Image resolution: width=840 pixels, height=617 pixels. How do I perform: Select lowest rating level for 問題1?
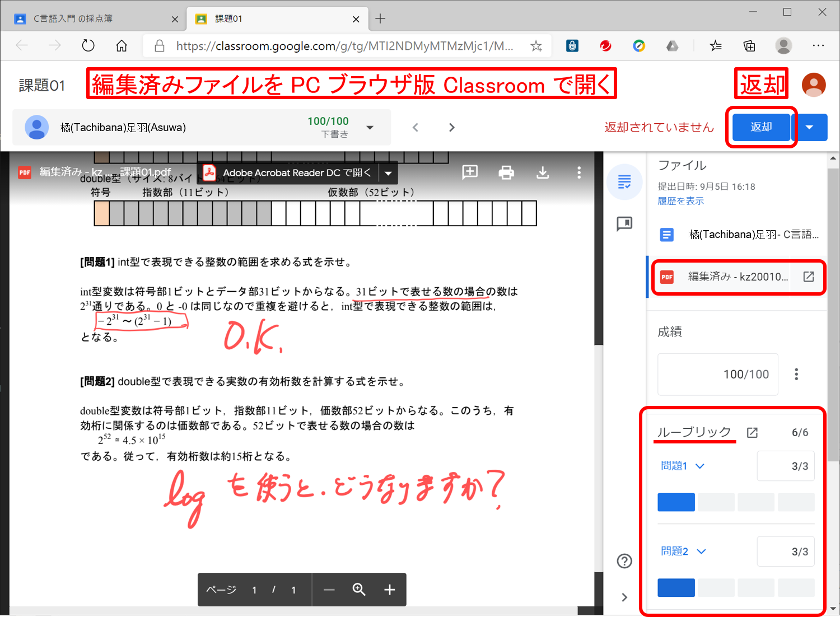[x=796, y=502]
